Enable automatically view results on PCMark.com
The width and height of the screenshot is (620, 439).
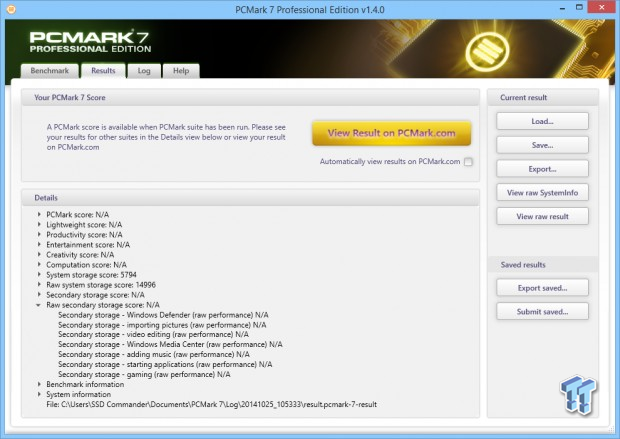coord(468,162)
